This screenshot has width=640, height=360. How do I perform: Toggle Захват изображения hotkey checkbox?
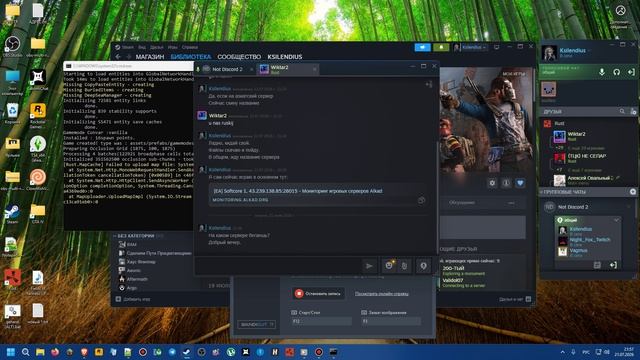[x=364, y=313]
